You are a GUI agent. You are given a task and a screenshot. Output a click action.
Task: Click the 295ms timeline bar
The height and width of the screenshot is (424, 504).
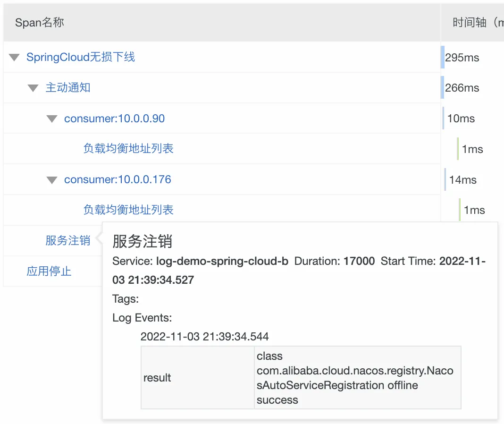443,57
